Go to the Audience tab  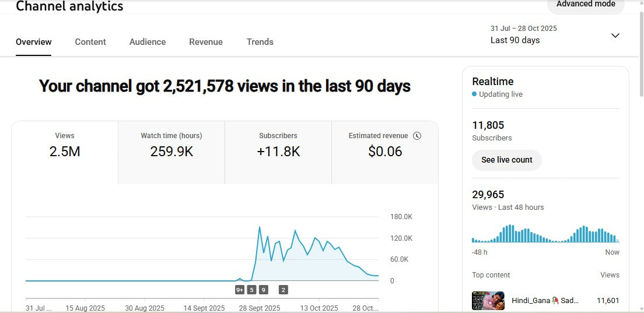tap(148, 42)
